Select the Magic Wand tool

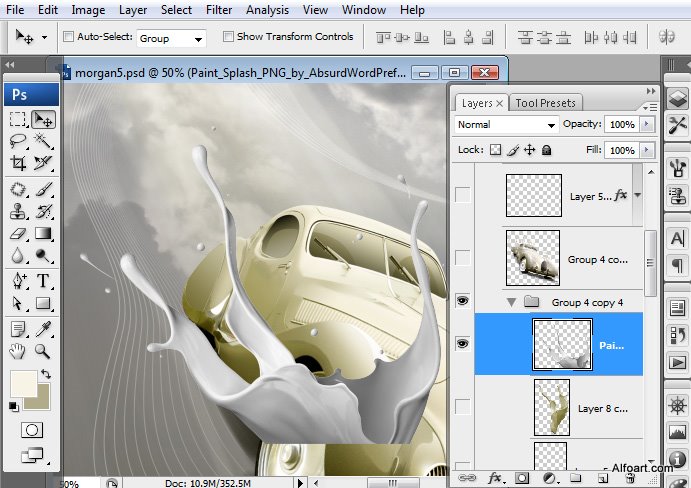coord(43,140)
